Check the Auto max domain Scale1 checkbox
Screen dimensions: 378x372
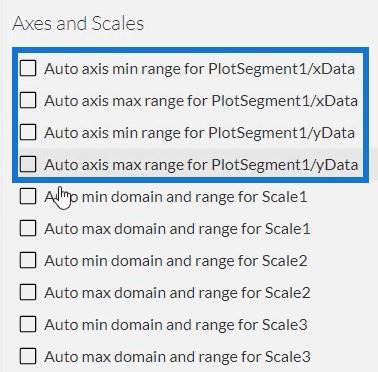(28, 228)
